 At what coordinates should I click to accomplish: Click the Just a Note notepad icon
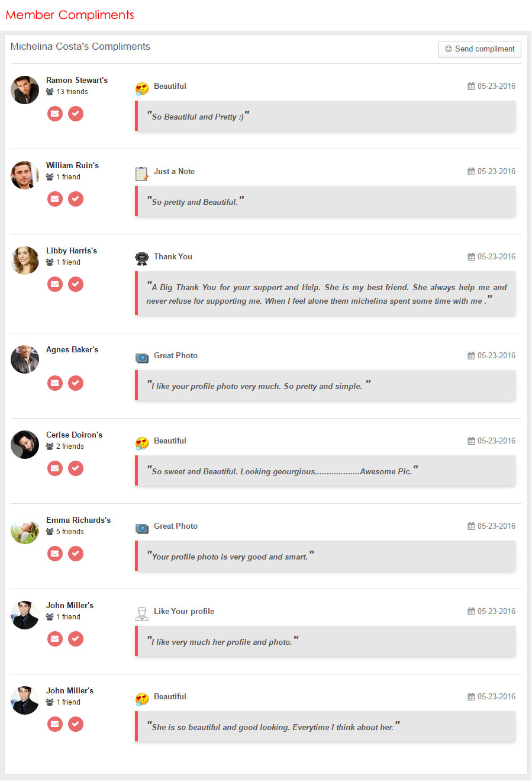(x=141, y=173)
